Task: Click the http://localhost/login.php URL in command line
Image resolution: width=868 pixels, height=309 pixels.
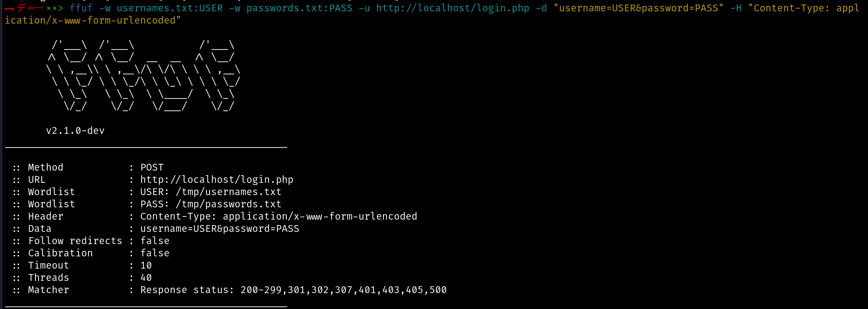Action: coord(453,8)
